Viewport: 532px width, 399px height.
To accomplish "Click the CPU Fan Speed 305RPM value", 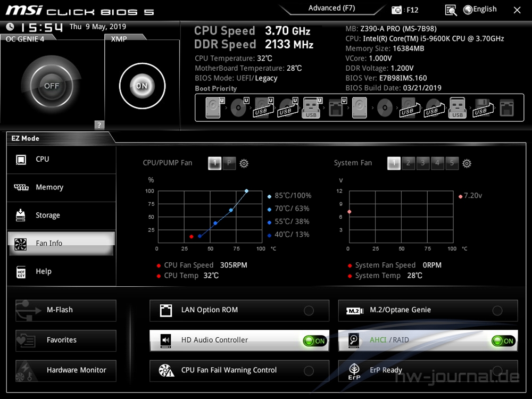I will click(234, 265).
